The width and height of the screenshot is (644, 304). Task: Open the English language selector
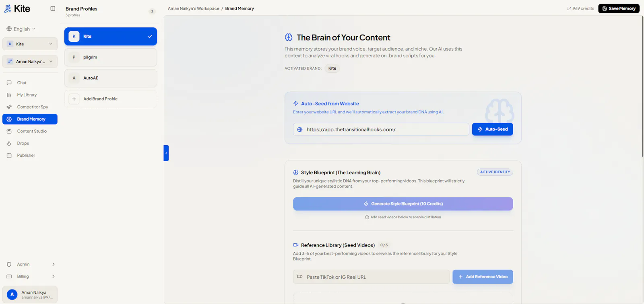click(x=21, y=29)
